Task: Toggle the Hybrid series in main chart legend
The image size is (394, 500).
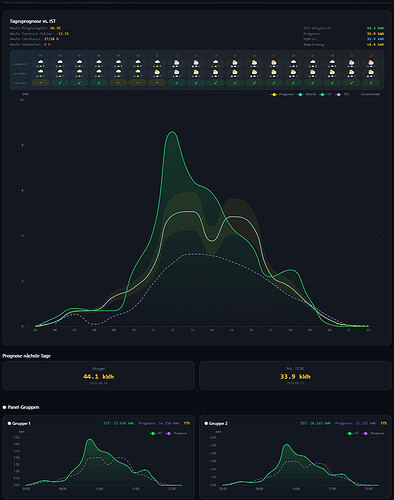Action: tap(306, 94)
